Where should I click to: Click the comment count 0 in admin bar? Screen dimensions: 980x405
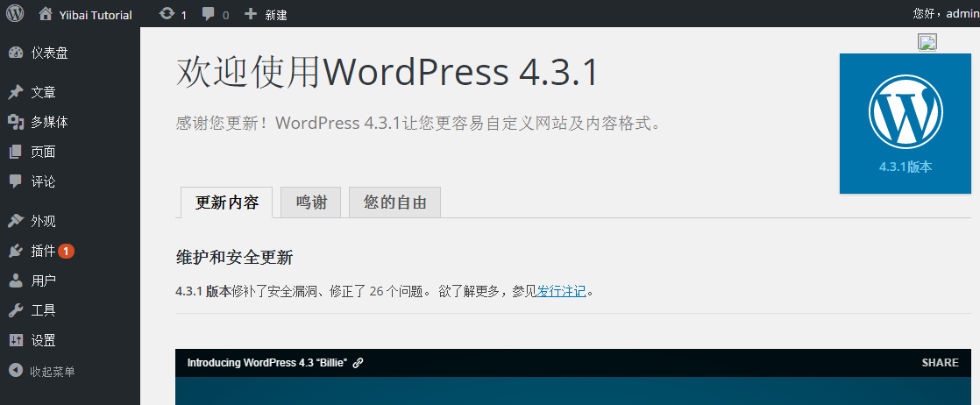[225, 16]
